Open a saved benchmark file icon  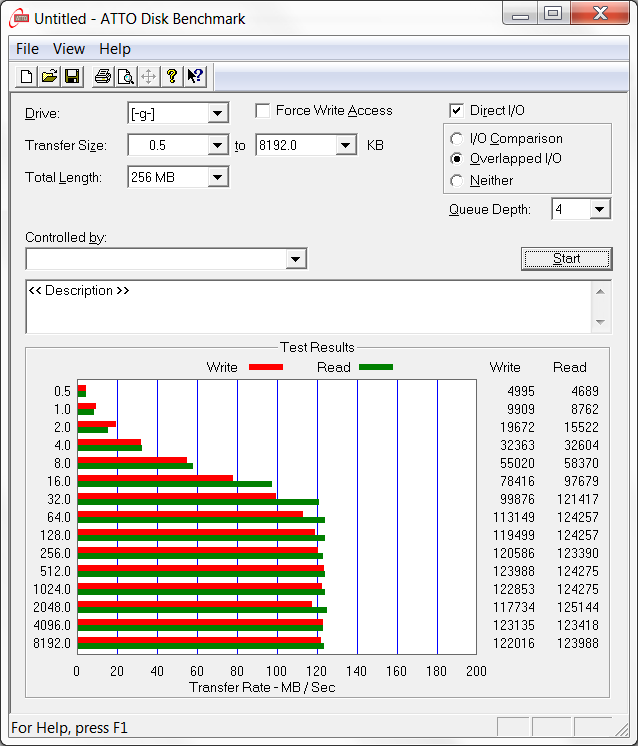[x=49, y=77]
